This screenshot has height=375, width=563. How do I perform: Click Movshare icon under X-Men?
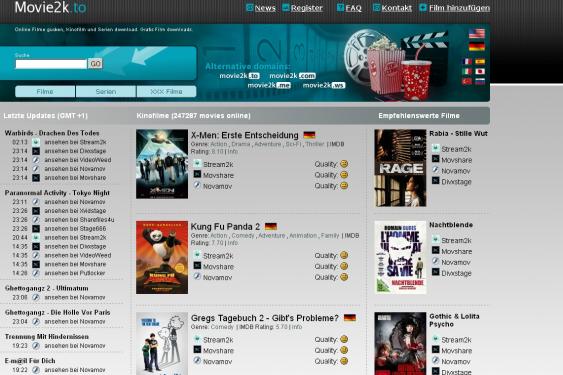(x=197, y=174)
